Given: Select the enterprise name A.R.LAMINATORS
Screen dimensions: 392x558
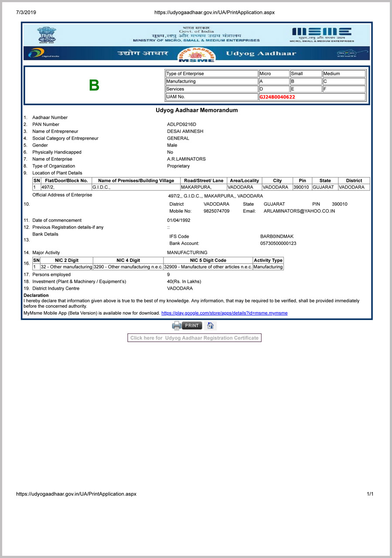Looking at the screenshot, I should (187, 159).
